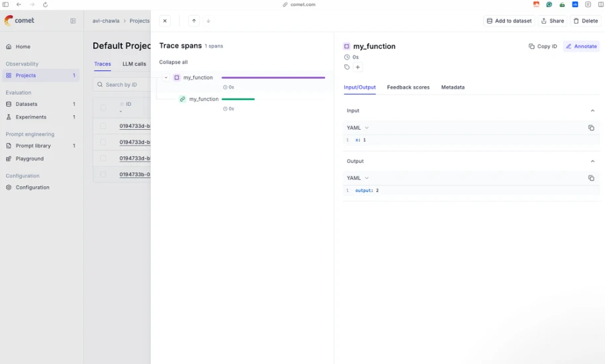Click the purple my_function duration bar
The height and width of the screenshot is (364, 605).
[x=273, y=77]
